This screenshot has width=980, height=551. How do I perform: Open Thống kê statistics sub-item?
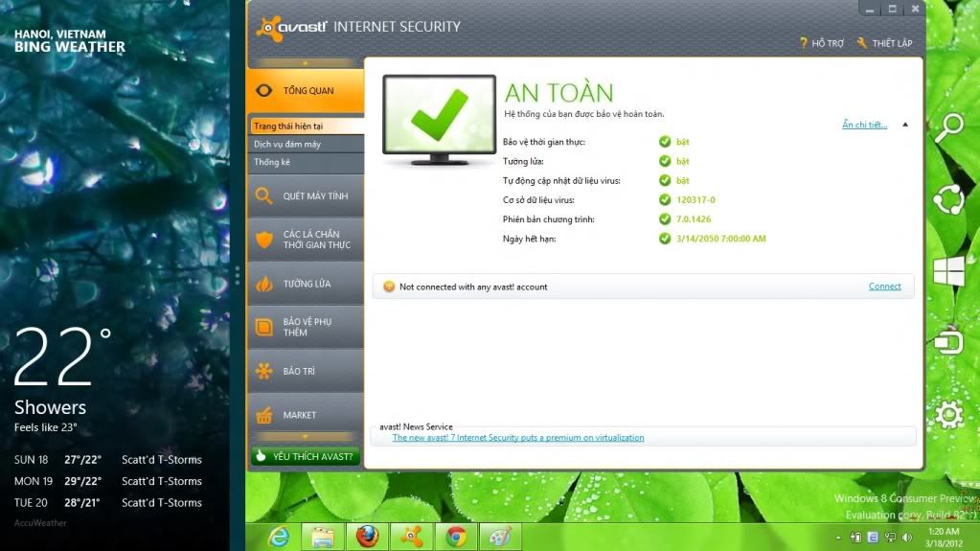307,162
